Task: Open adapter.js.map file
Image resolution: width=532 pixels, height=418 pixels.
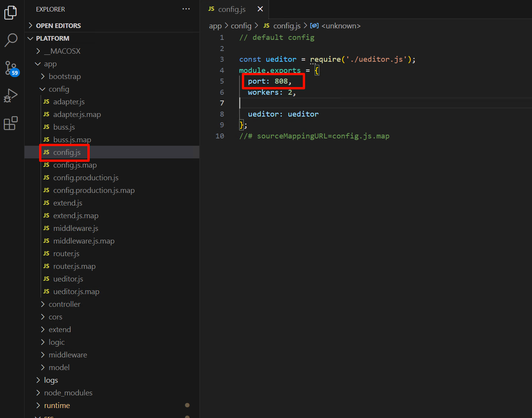Action: pyautogui.click(x=112, y=114)
